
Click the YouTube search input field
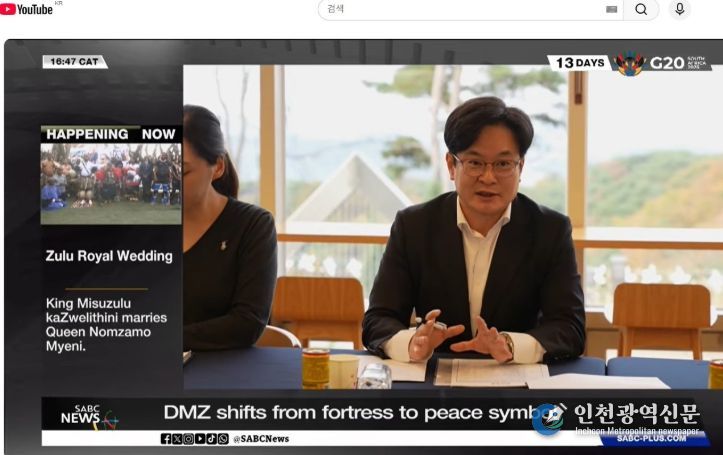[x=460, y=9]
